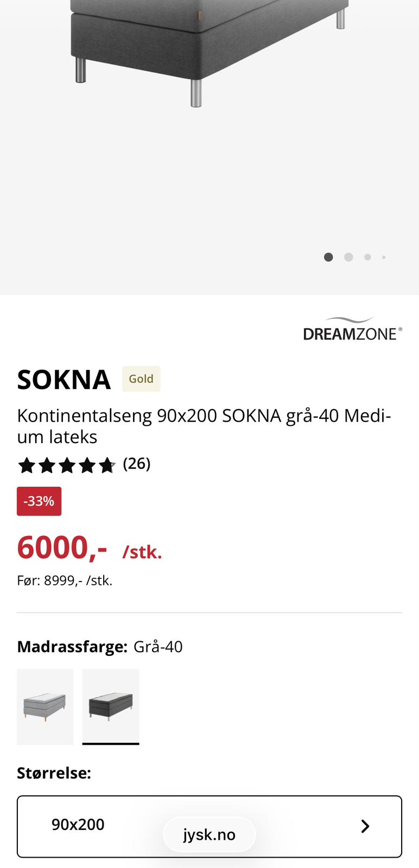Open the star rating reviews
This screenshot has width=419, height=868.
(67, 465)
